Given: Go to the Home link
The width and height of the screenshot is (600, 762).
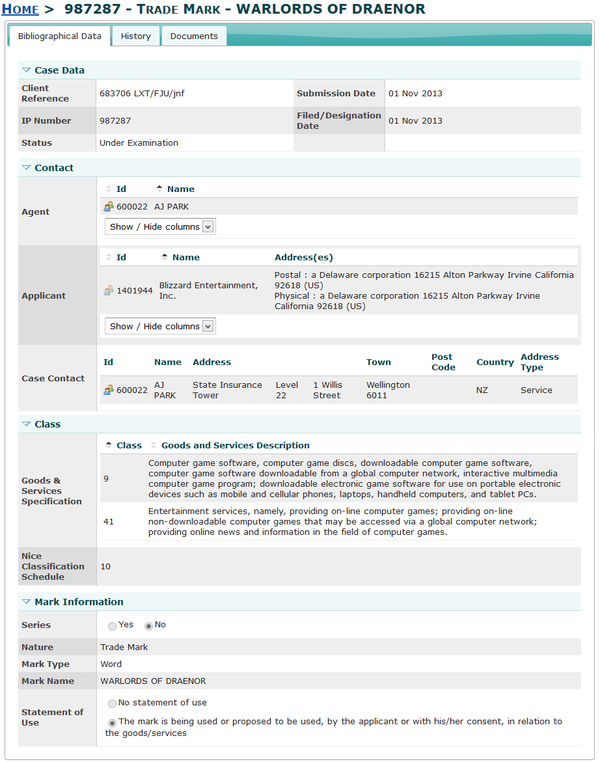Looking at the screenshot, I should [20, 9].
